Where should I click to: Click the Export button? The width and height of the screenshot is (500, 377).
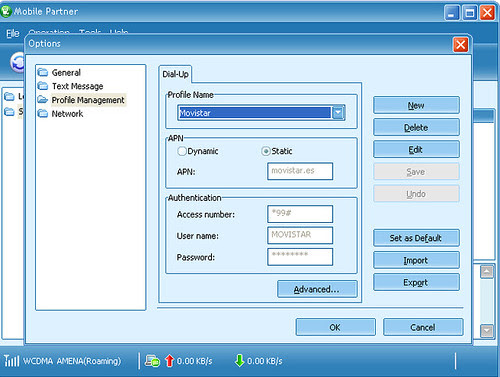416,282
